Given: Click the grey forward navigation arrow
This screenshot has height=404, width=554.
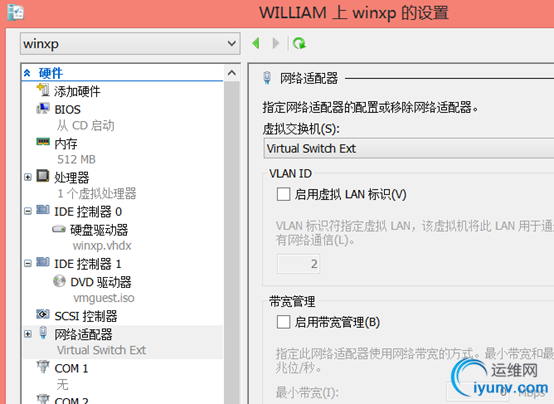Looking at the screenshot, I should pyautogui.click(x=276, y=43).
